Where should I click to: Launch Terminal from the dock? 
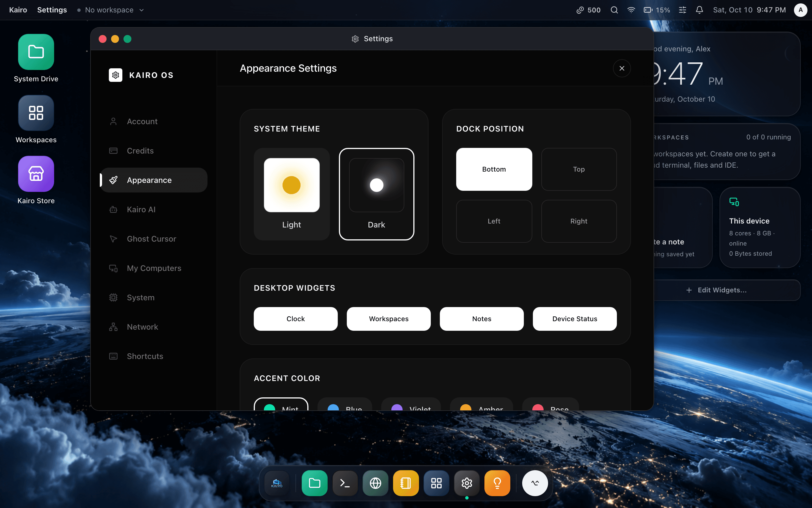pos(345,483)
